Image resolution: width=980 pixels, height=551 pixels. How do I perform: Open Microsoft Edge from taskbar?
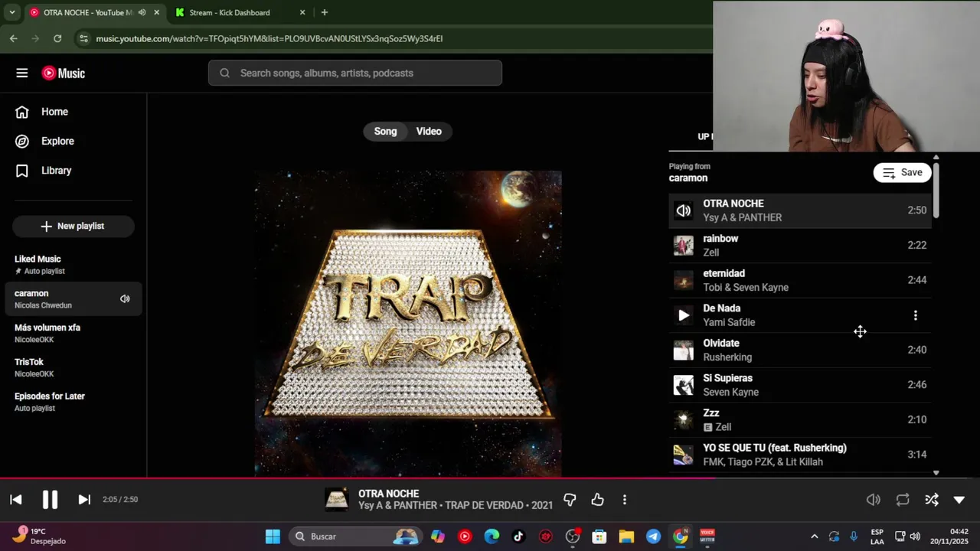click(x=492, y=536)
